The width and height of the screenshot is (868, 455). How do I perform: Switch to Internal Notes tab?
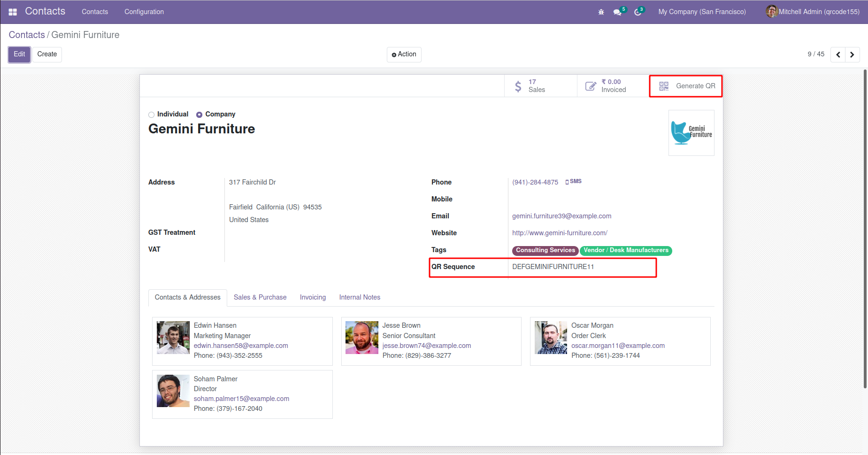point(360,297)
